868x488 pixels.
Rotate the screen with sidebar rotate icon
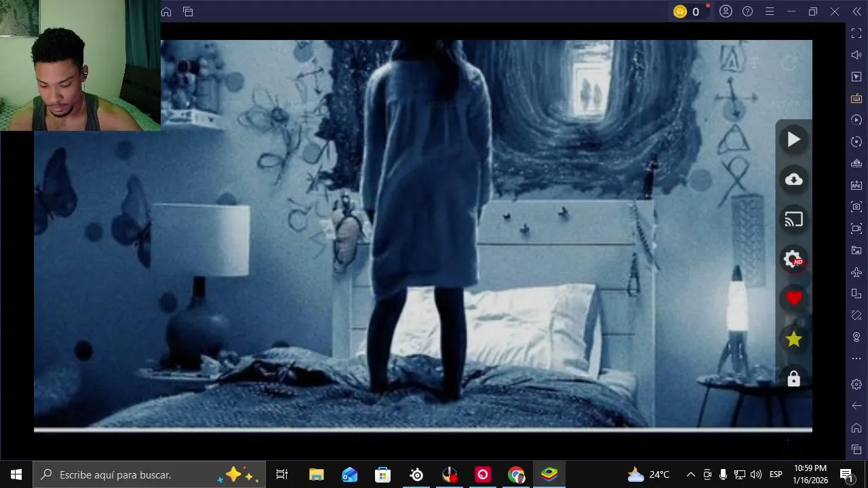[856, 293]
